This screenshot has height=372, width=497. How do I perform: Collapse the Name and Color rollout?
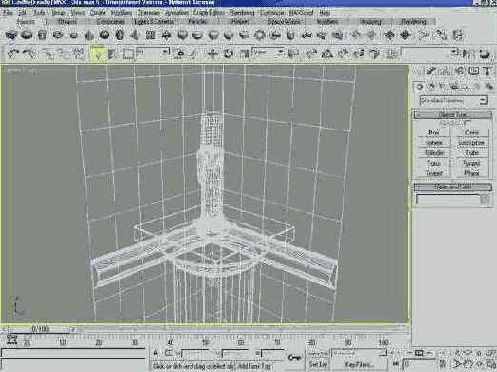tap(453, 187)
